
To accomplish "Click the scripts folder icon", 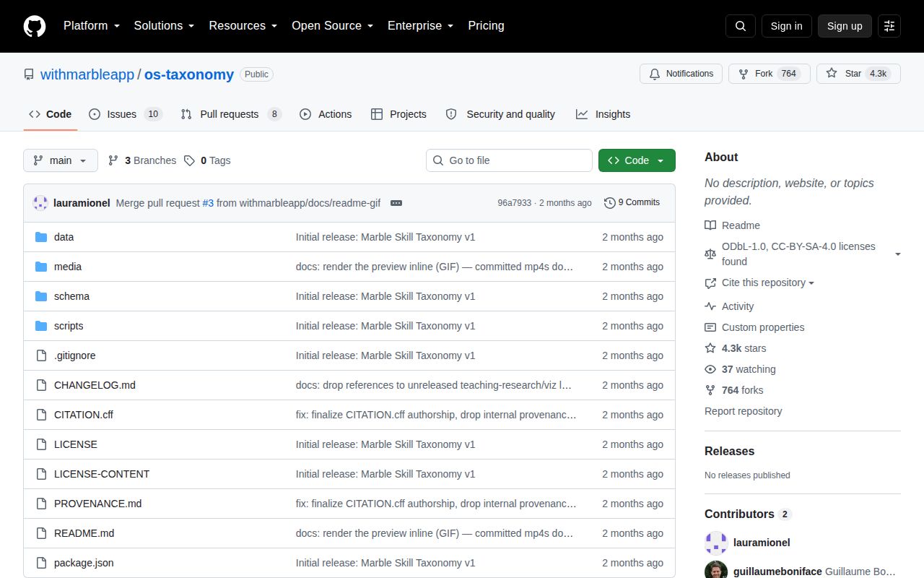I will point(41,326).
